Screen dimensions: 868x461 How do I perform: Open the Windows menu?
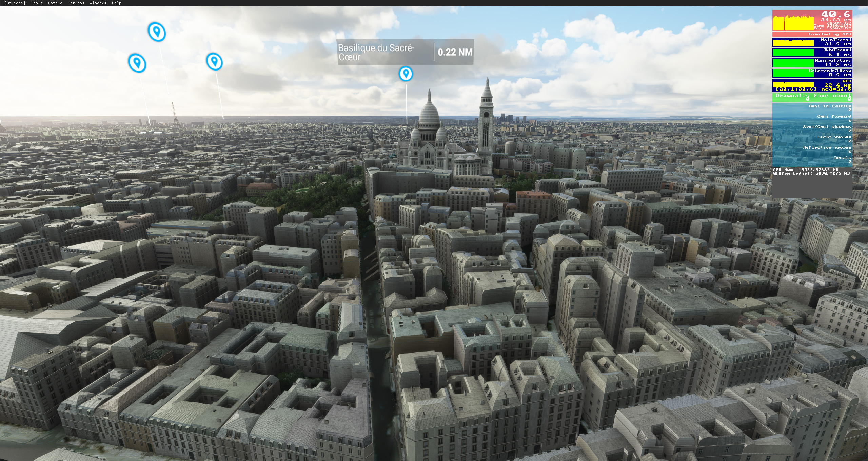[x=98, y=3]
